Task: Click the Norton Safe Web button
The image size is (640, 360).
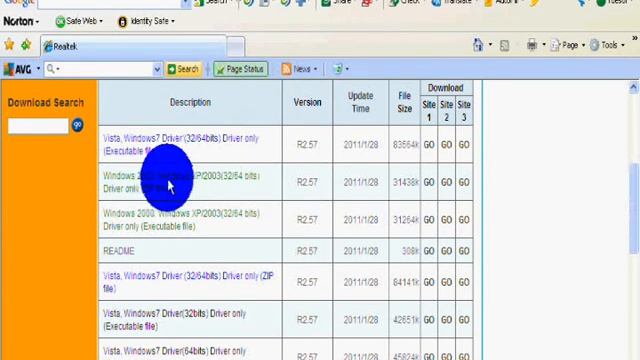Action: click(79, 21)
